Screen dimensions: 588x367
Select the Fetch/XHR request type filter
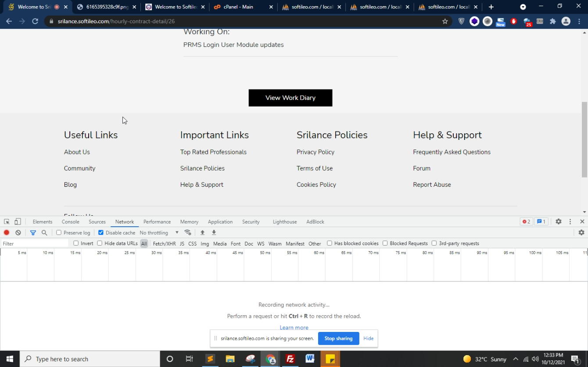coord(164,244)
